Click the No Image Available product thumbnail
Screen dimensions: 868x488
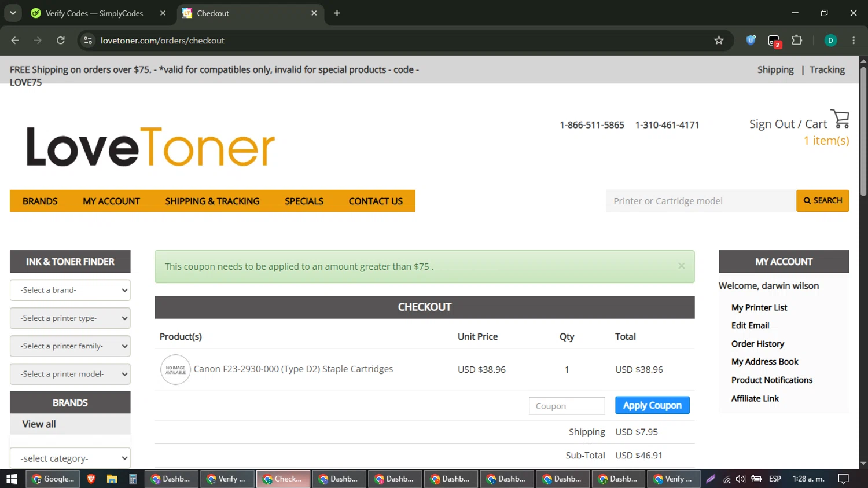click(175, 370)
